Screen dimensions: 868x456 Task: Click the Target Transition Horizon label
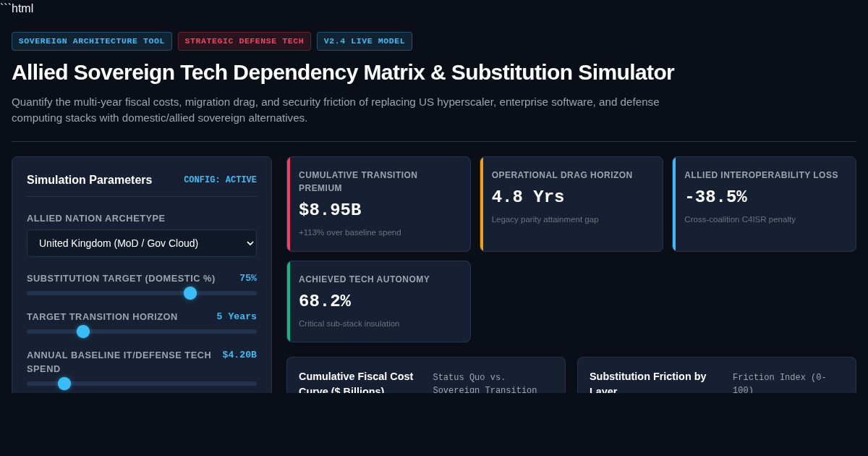102,317
